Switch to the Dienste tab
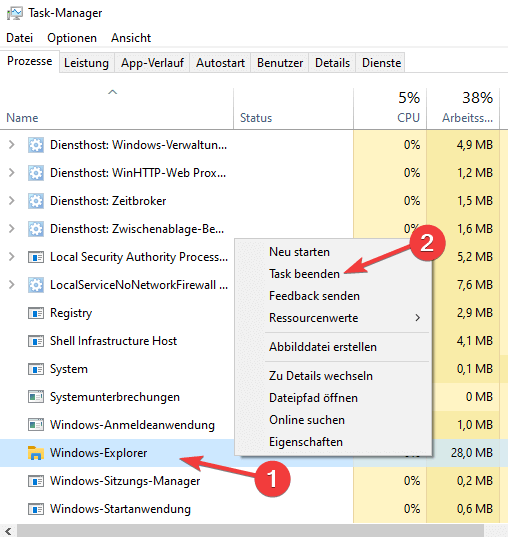 point(381,63)
